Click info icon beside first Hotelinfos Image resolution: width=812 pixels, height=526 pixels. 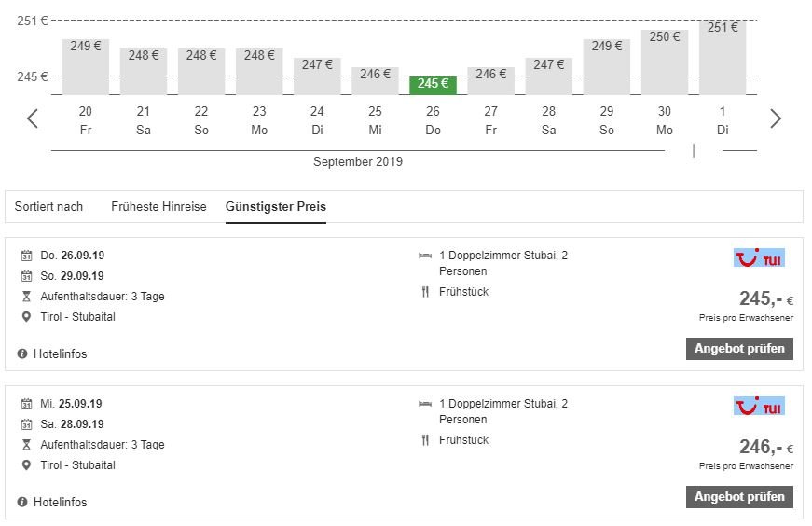[x=22, y=354]
